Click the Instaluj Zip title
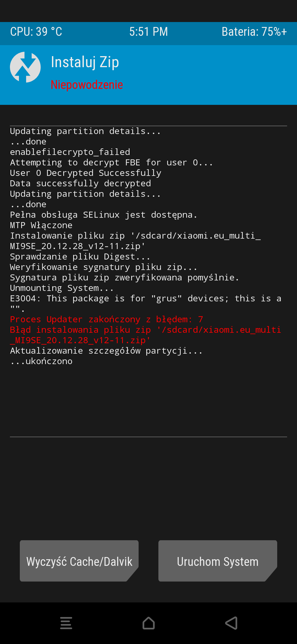Viewport: 297px width, 644px height. coord(85,62)
